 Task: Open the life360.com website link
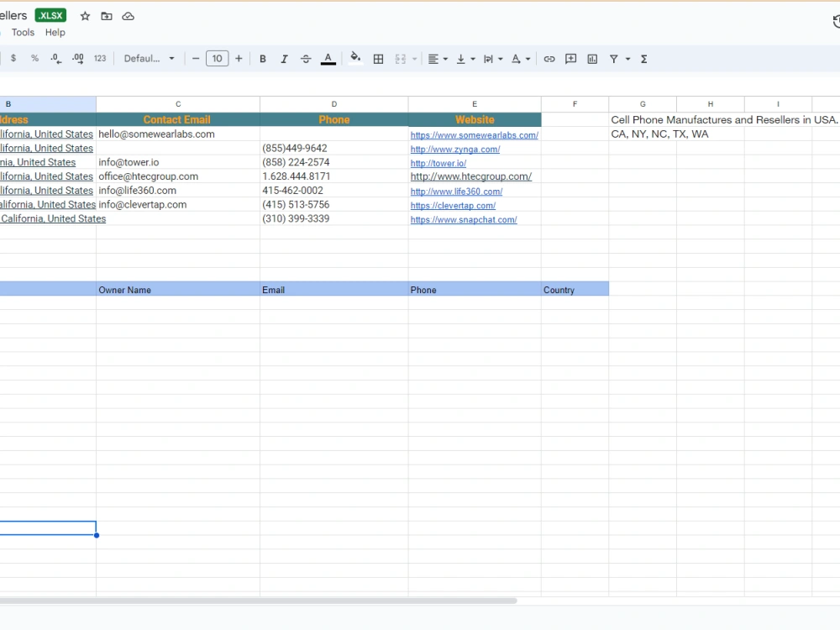tap(456, 192)
